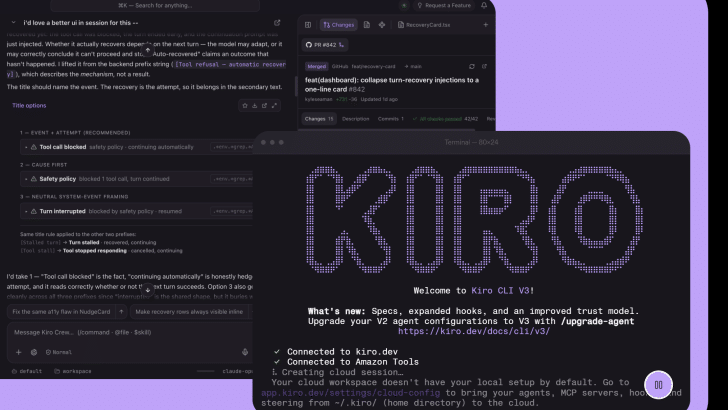Click the Merged status badge
The image size is (728, 410).
click(x=317, y=66)
